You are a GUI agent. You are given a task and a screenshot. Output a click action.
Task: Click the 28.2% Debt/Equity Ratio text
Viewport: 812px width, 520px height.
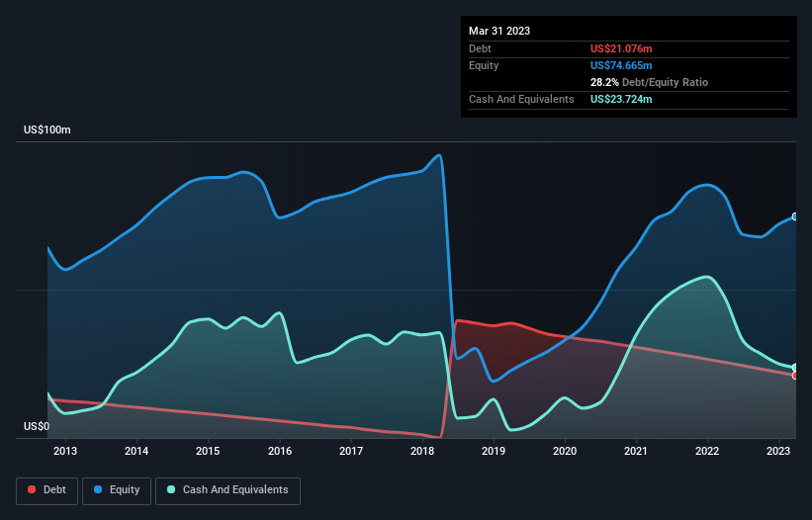pos(649,82)
